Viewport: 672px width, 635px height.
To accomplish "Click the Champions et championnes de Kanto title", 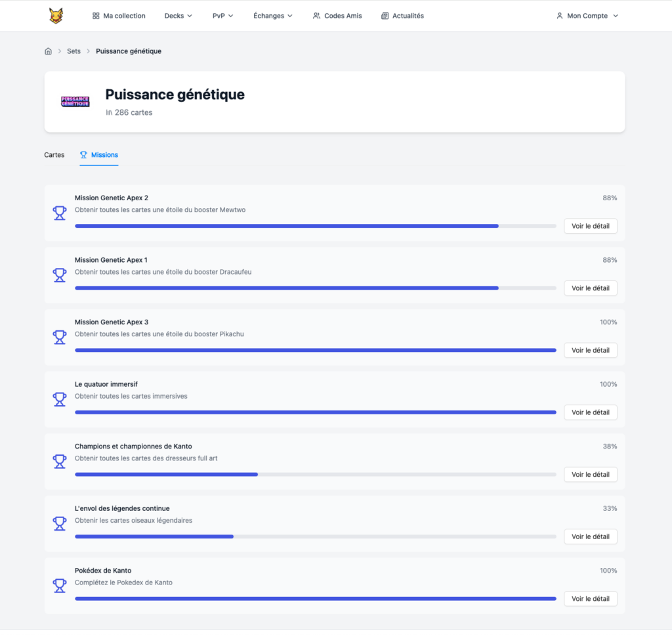I will [133, 447].
